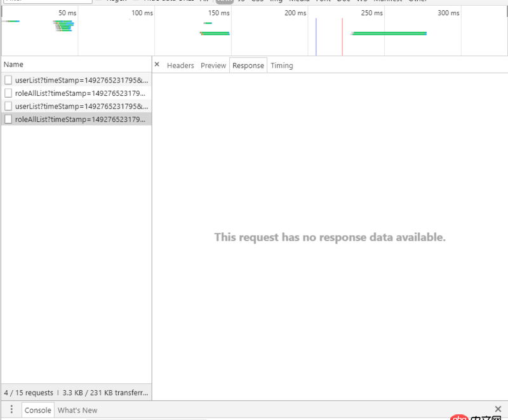
Task: Open the Console drawer tab
Action: pos(37,410)
